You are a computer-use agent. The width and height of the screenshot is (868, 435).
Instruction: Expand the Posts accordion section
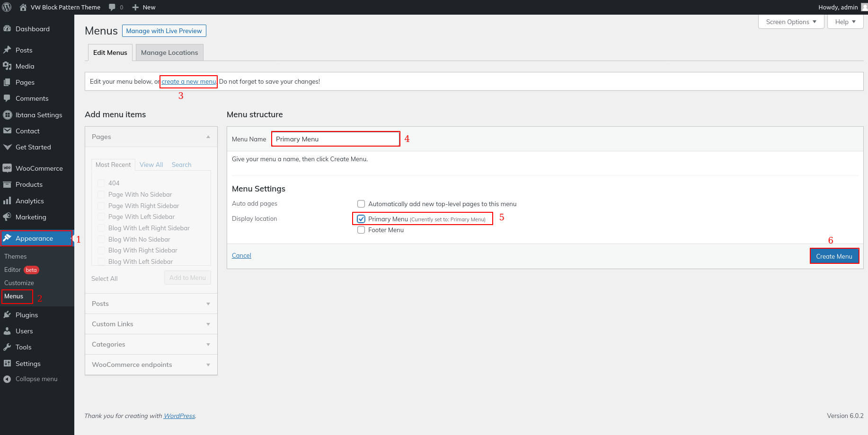(x=151, y=304)
